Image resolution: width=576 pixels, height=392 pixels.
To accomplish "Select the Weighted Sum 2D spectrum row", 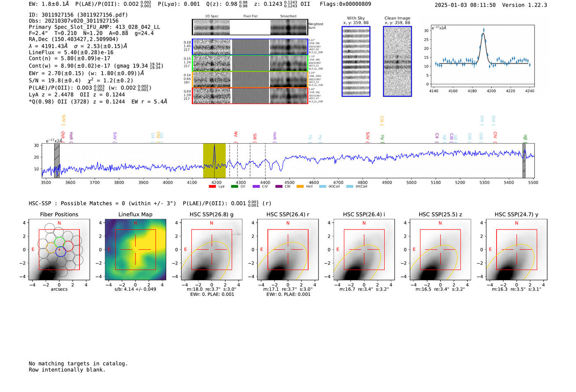I will pyautogui.click(x=250, y=27).
